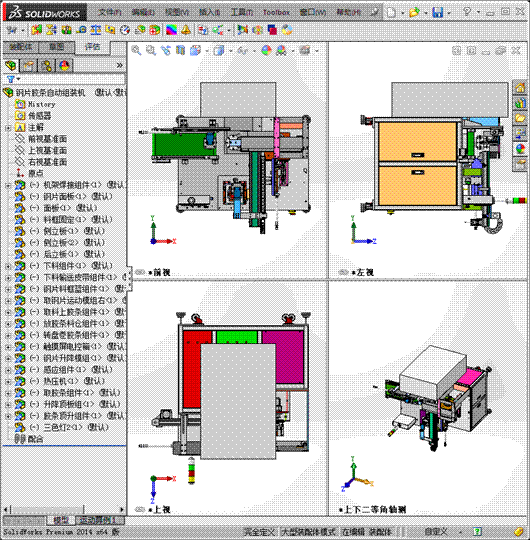Select the FeatureManager design tree tab

(x=10, y=65)
